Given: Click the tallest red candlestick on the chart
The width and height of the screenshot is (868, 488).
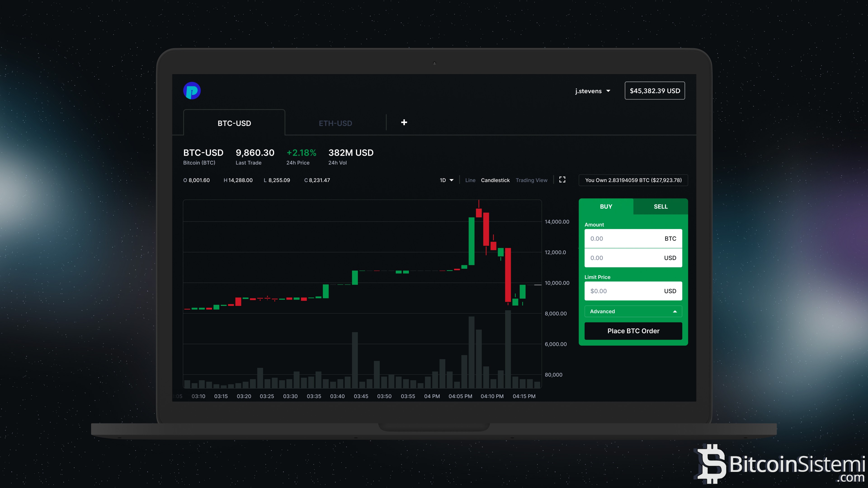Looking at the screenshot, I should 508,274.
